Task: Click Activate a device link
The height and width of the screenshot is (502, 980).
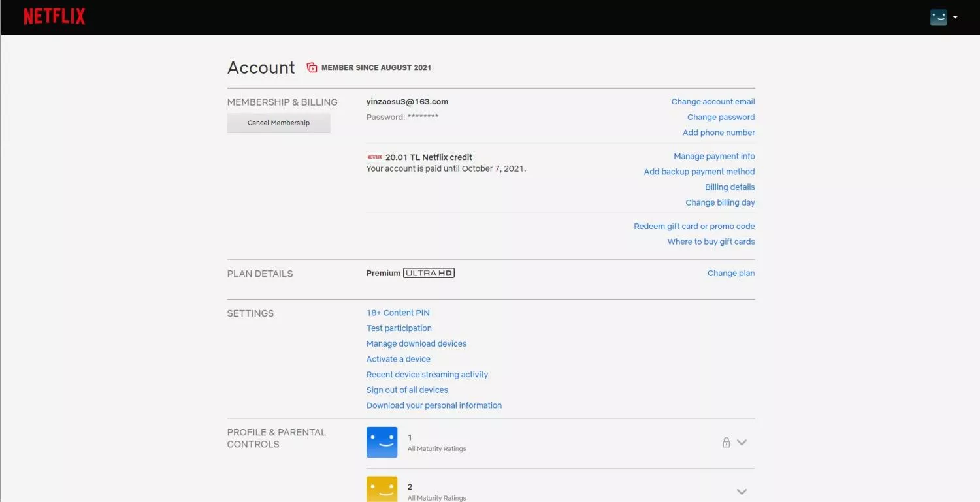Action: click(x=399, y=360)
